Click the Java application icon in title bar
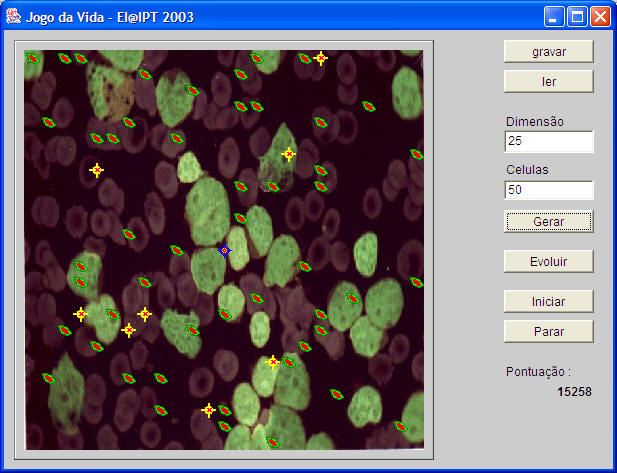 coord(13,16)
